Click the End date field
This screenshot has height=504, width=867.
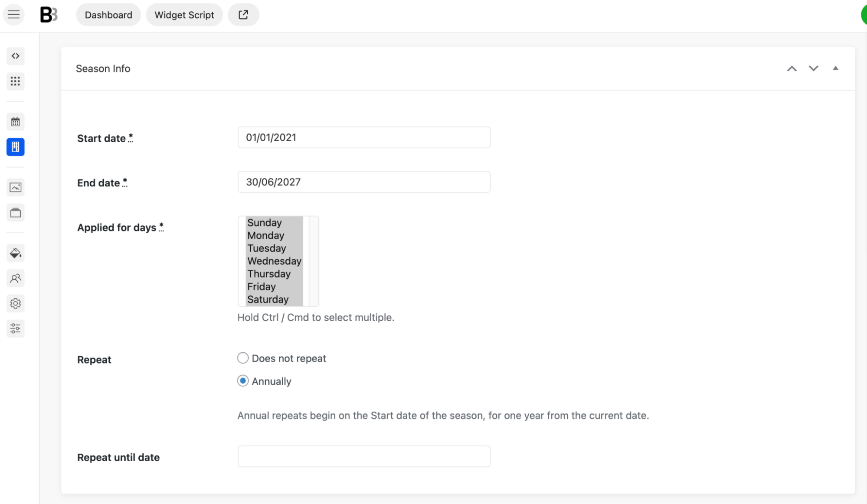coord(364,182)
